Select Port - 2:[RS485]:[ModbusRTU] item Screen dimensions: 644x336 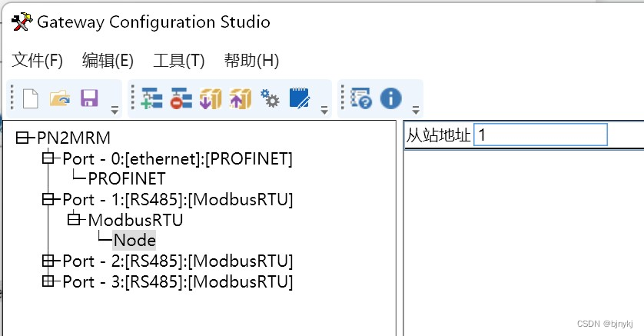pyautogui.click(x=178, y=261)
